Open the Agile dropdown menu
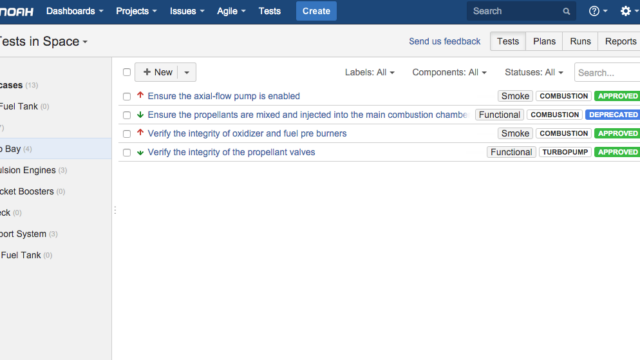This screenshot has height=360, width=640. point(231,11)
